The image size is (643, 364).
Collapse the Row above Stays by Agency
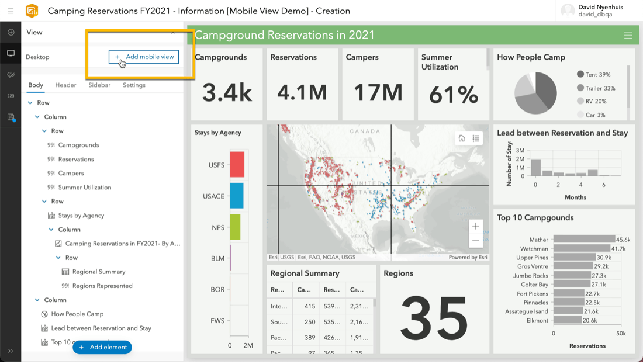44,202
